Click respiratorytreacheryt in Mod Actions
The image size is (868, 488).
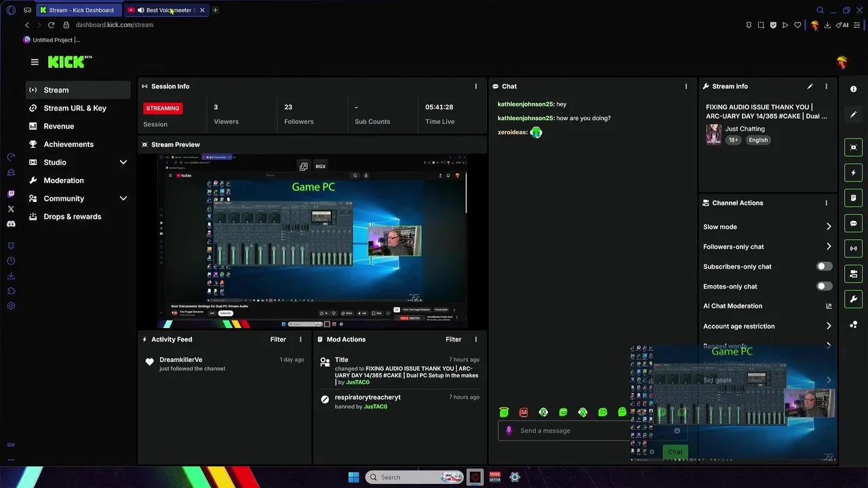[x=368, y=397]
